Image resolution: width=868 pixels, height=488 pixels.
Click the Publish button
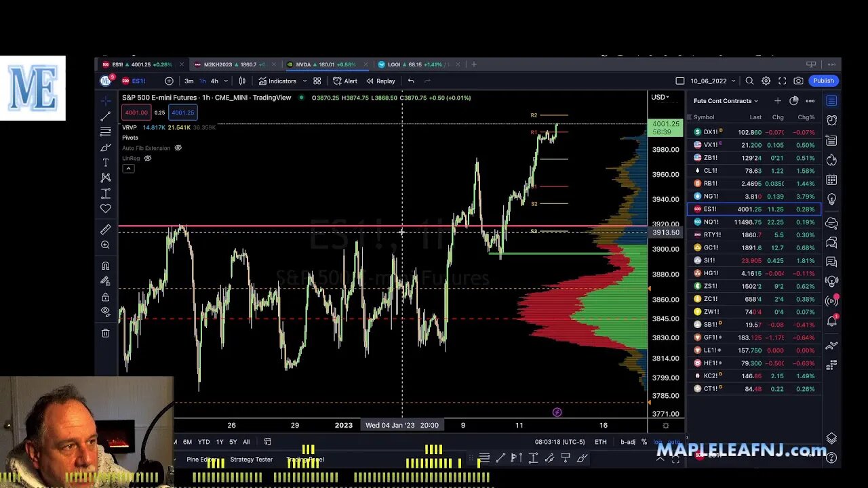823,81
